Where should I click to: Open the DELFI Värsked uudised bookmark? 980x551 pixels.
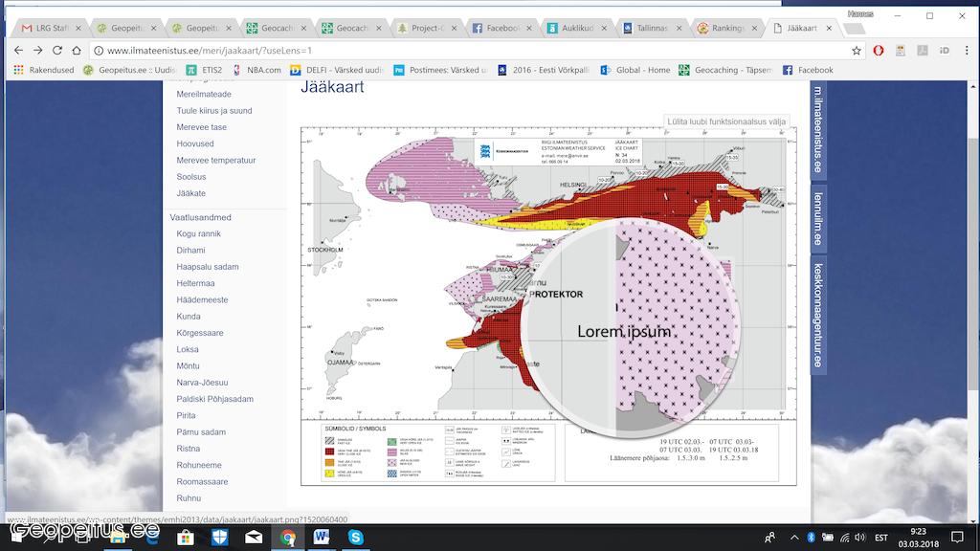pyautogui.click(x=337, y=70)
